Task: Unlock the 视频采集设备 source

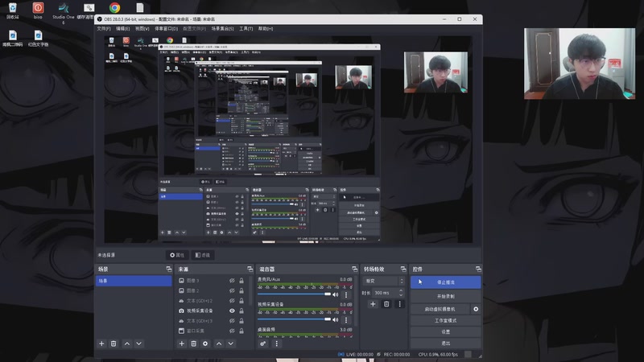Action: (x=242, y=311)
